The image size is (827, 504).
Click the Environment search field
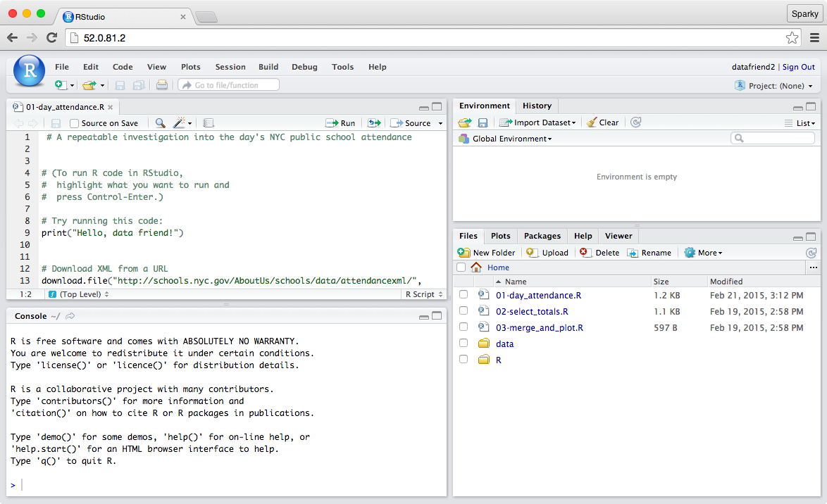coord(773,138)
